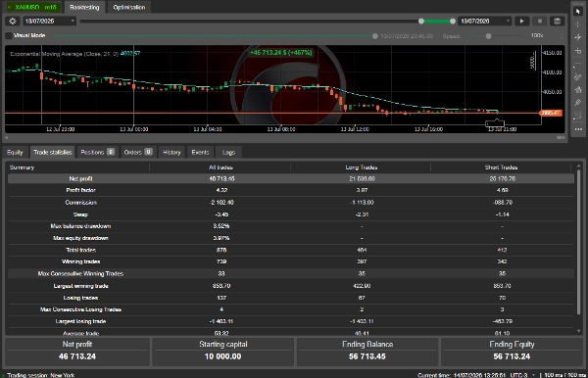588x378 pixels.
Task: Select the Largest losing trade row label
Action: pos(80,321)
